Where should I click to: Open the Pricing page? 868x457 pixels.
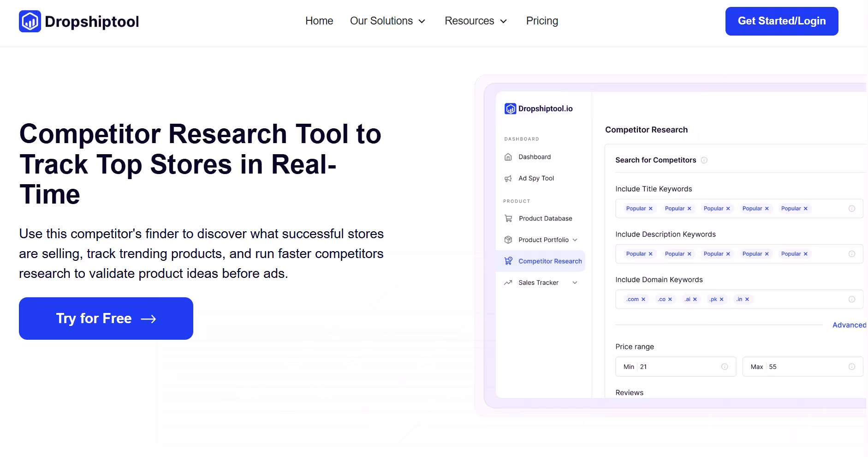(542, 21)
